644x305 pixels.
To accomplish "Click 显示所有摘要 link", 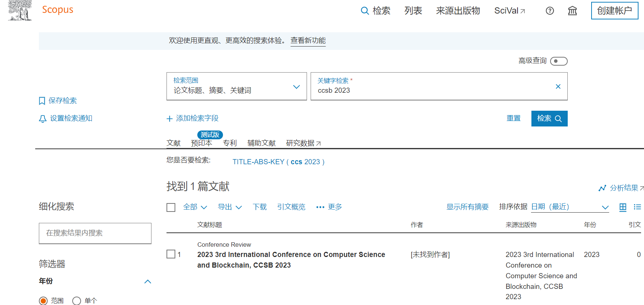I will click(468, 207).
